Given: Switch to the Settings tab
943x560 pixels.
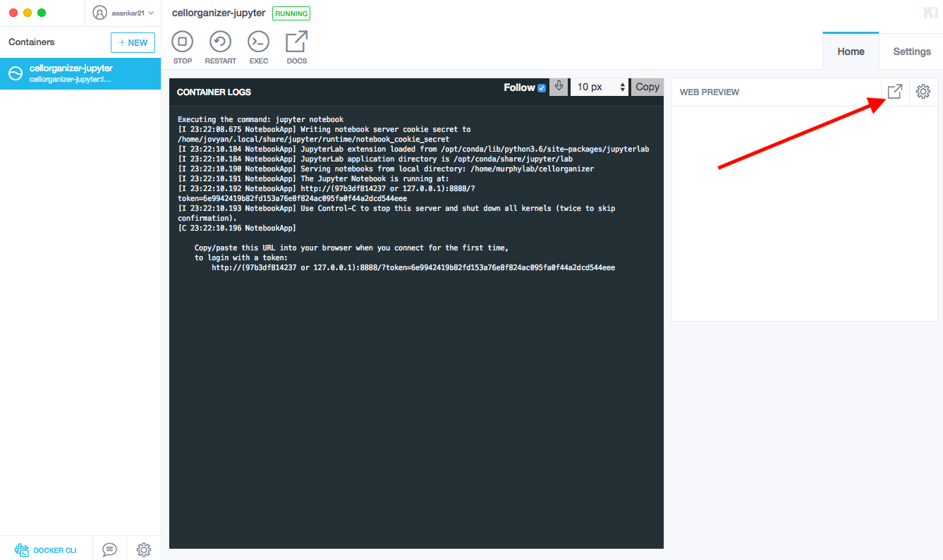Looking at the screenshot, I should (911, 51).
